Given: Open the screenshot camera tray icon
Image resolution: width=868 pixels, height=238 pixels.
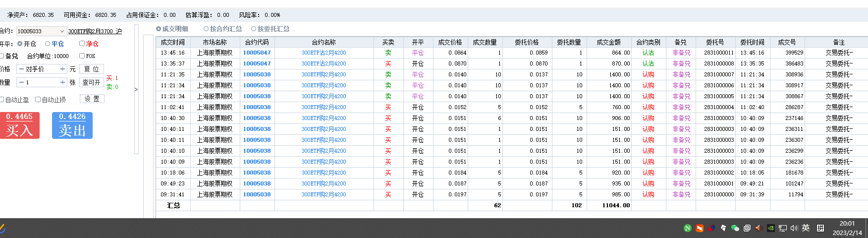Looking at the screenshot, I should click(x=747, y=228).
